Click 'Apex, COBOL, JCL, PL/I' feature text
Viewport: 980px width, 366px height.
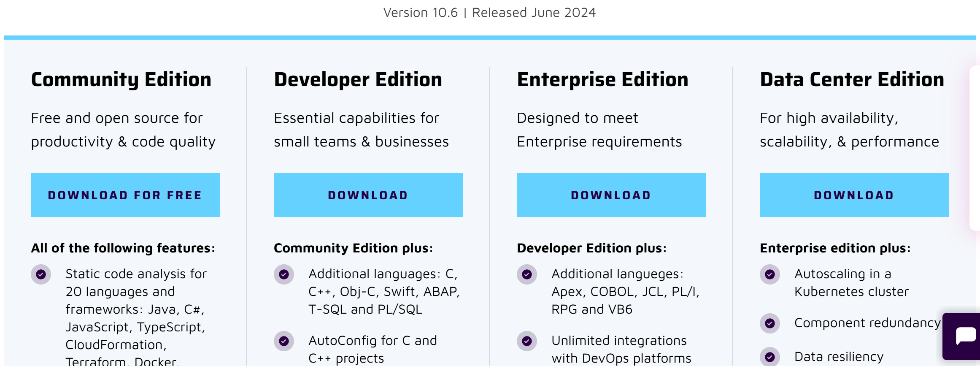[625, 292]
